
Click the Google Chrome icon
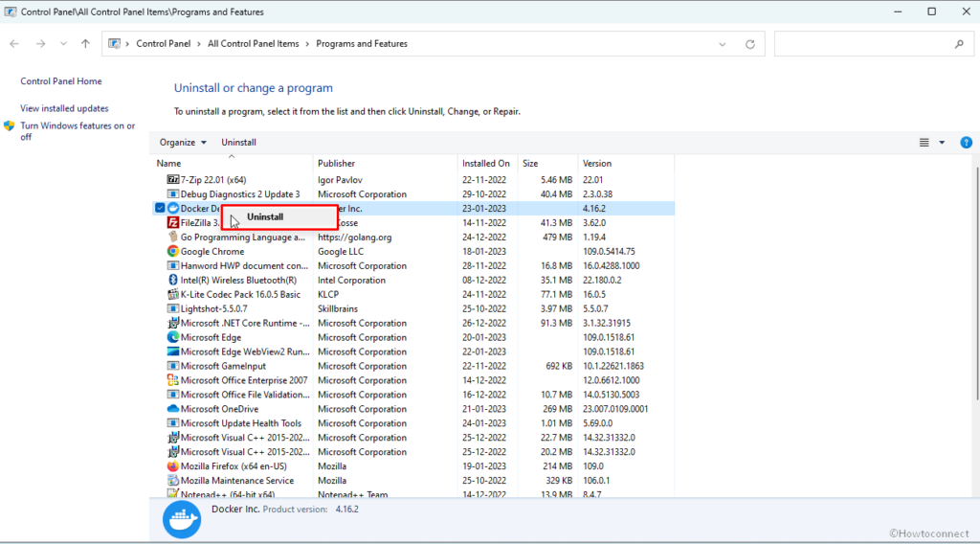[173, 251]
